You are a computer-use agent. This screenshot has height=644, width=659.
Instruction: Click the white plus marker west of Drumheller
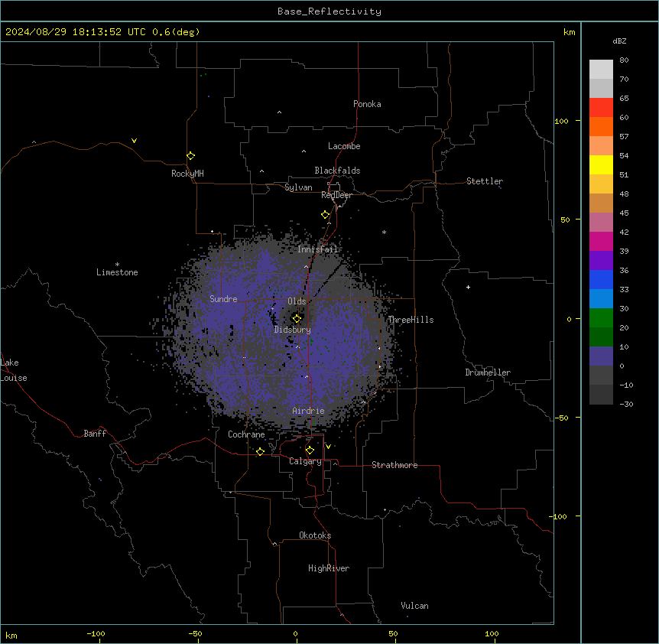tap(468, 287)
